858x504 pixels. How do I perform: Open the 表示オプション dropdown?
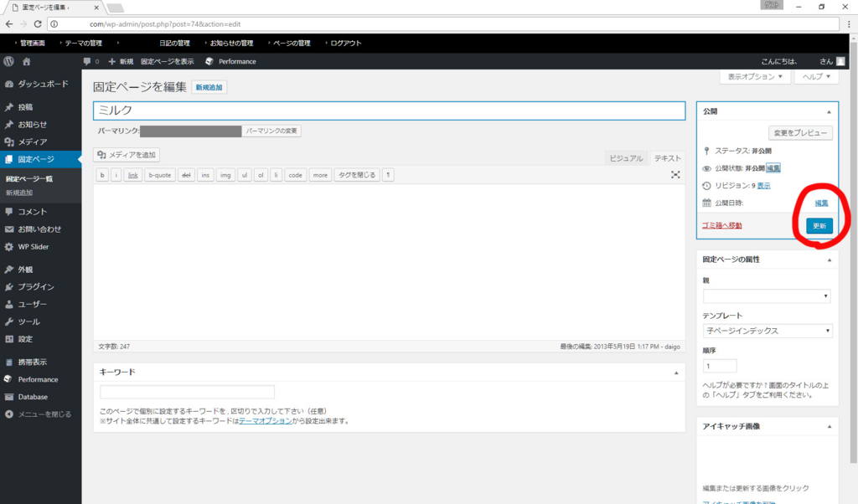tap(755, 76)
